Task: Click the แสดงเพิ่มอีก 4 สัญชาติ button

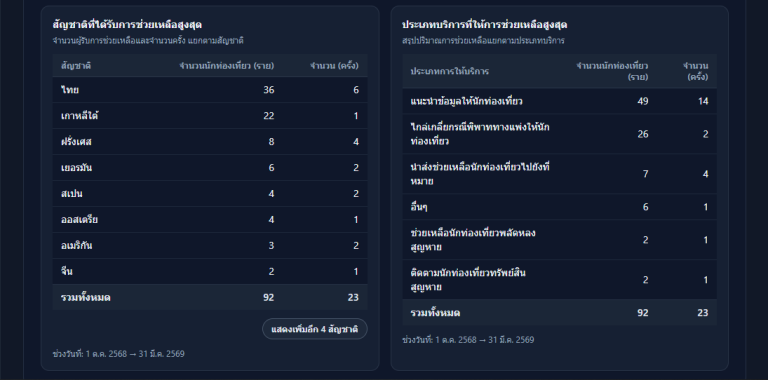Action: [315, 329]
